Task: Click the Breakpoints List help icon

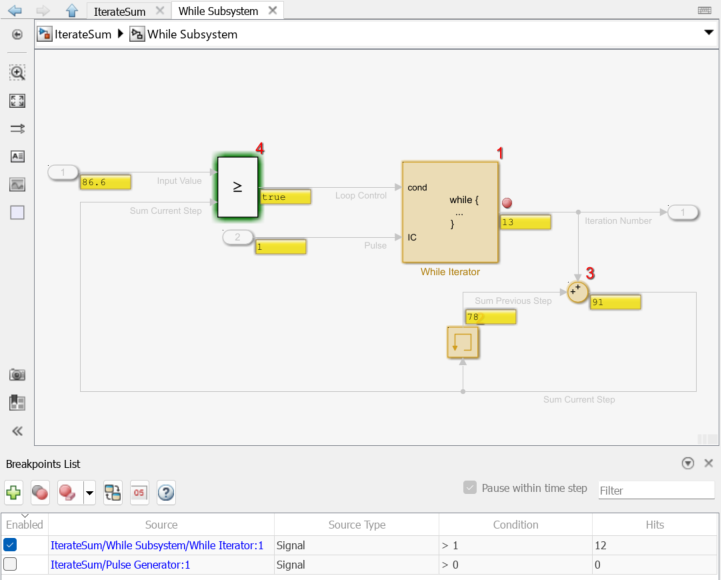Action: (166, 492)
